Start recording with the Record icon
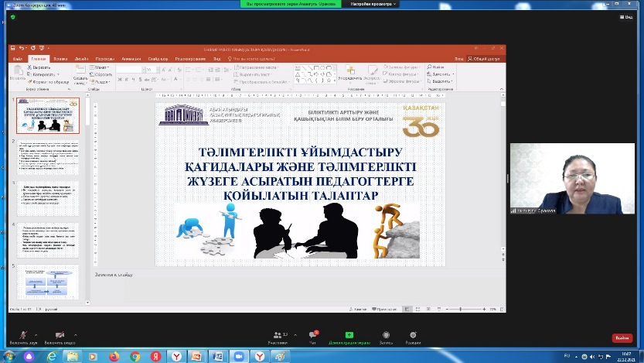Viewport: 644px width, 363px height. click(386, 334)
